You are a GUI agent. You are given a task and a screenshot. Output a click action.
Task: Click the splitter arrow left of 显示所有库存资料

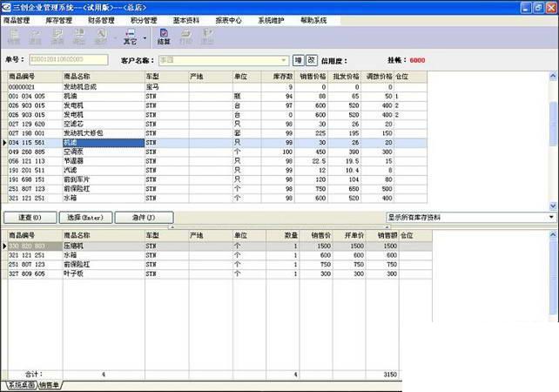[387, 226]
